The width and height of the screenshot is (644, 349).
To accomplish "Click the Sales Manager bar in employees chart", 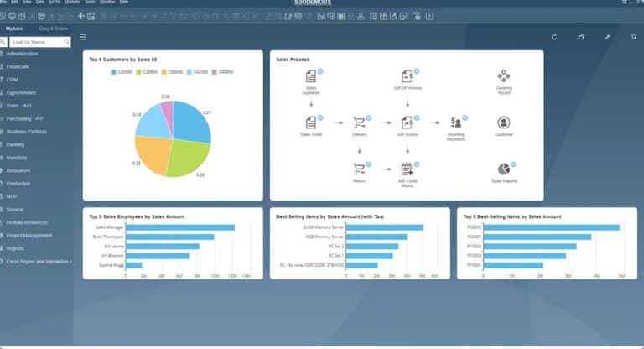I will click(180, 227).
